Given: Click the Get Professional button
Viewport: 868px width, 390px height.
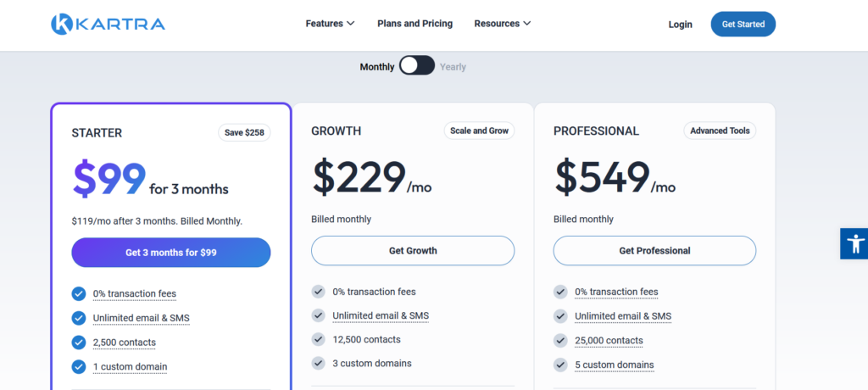Looking at the screenshot, I should [654, 251].
